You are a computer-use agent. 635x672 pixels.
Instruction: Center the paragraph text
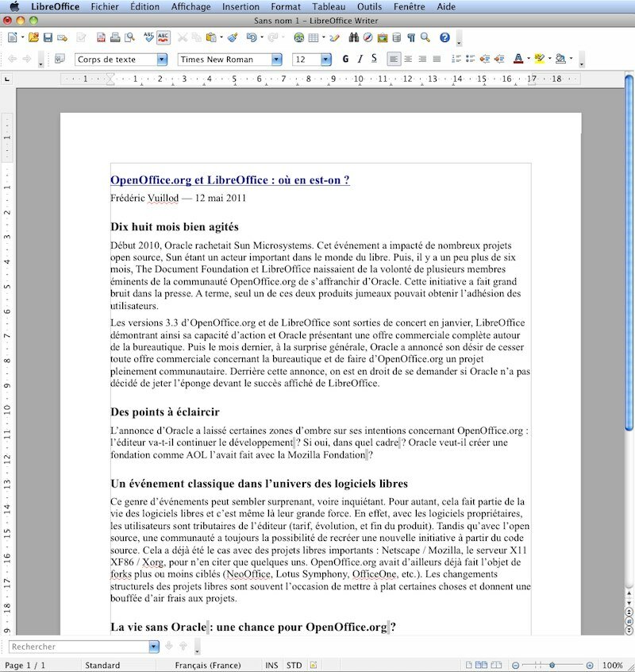point(408,59)
